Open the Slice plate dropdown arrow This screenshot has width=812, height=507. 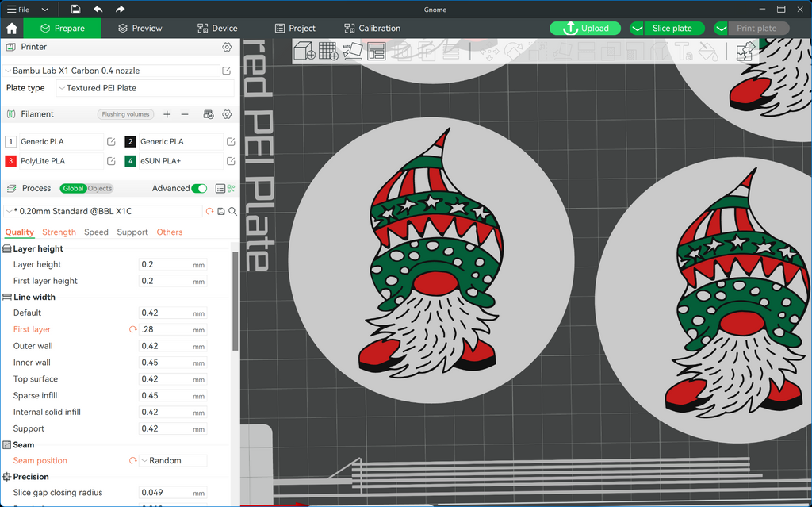[x=637, y=28]
